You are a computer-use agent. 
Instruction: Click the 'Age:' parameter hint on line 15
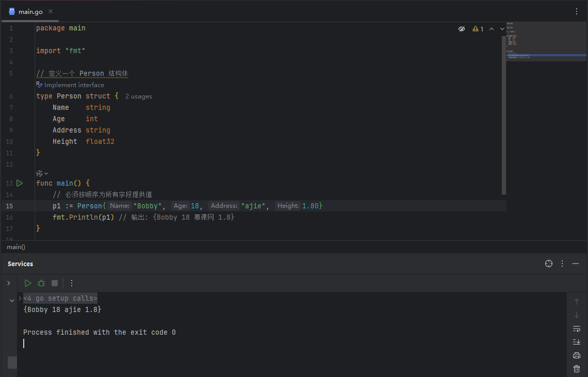181,206
